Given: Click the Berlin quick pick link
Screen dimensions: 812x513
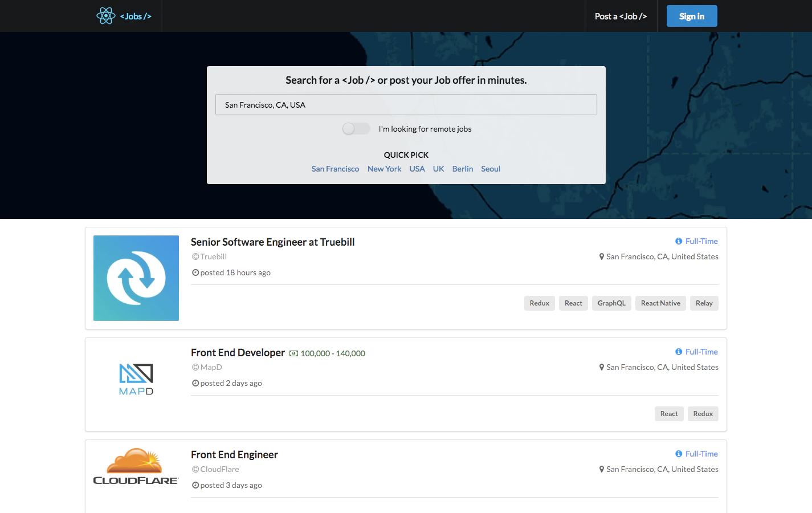Looking at the screenshot, I should 462,169.
